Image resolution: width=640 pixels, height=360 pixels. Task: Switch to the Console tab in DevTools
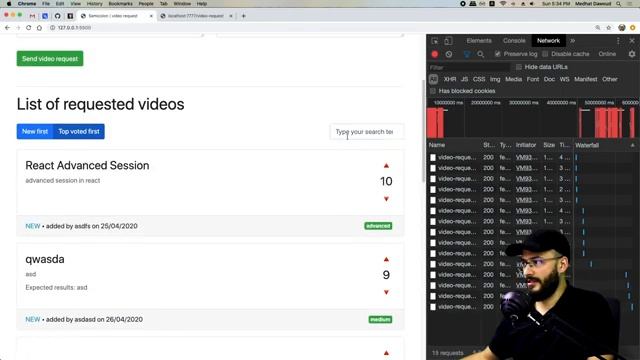(x=514, y=41)
